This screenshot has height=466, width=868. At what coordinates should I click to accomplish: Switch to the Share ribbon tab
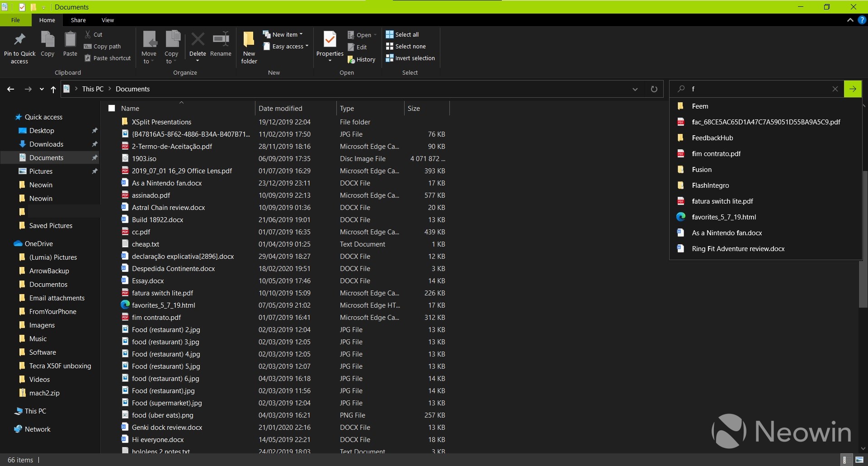pyautogui.click(x=78, y=20)
